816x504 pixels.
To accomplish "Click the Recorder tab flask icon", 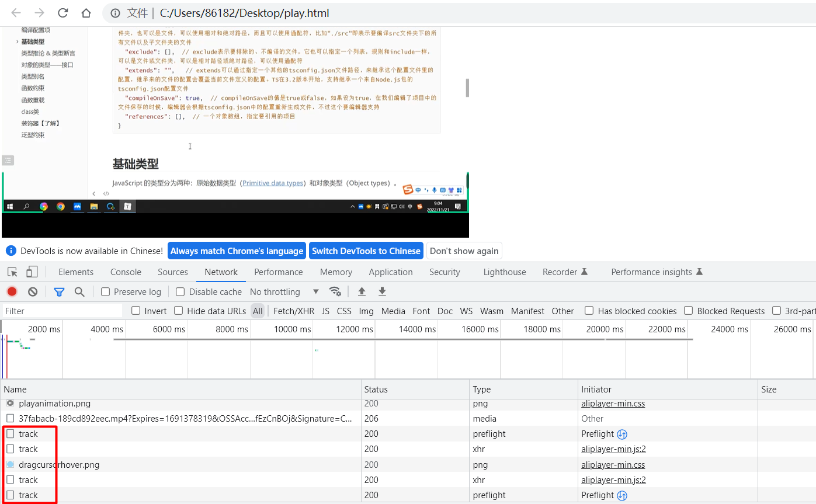I will pos(584,272).
